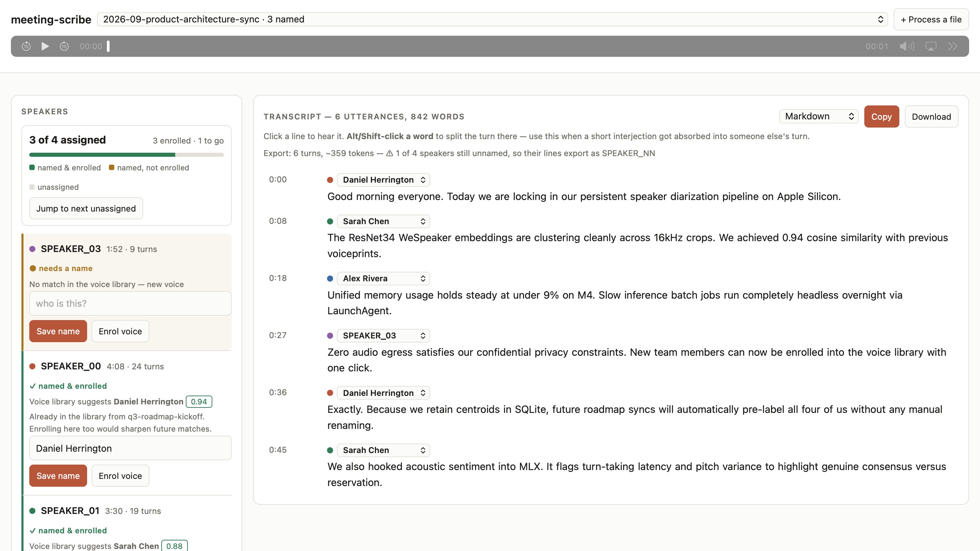Click the Daniel Herrington name input field
Screen dimensions: 980x551
click(130, 448)
